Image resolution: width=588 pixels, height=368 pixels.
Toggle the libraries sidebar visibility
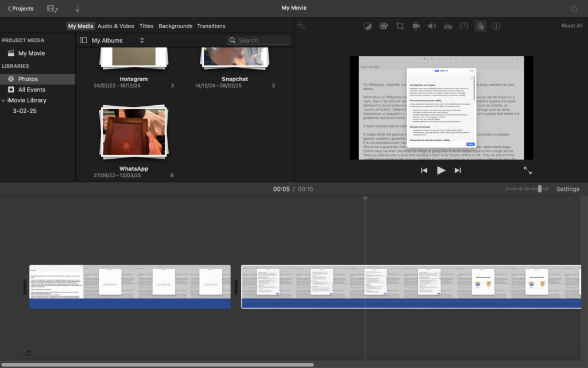83,40
